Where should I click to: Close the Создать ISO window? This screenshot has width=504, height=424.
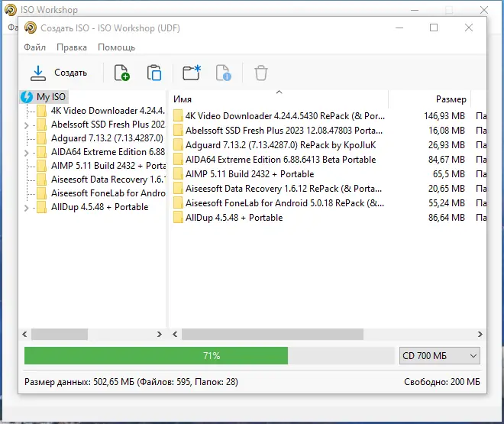click(x=469, y=28)
